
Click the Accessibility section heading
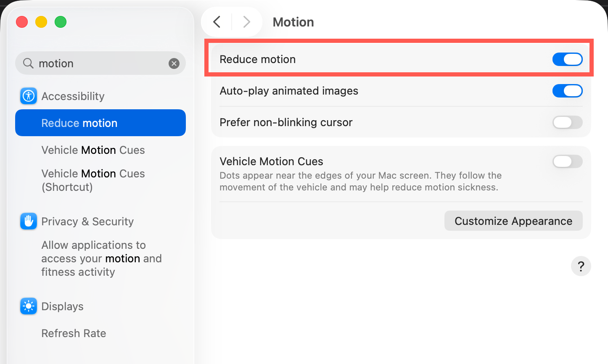(x=73, y=96)
